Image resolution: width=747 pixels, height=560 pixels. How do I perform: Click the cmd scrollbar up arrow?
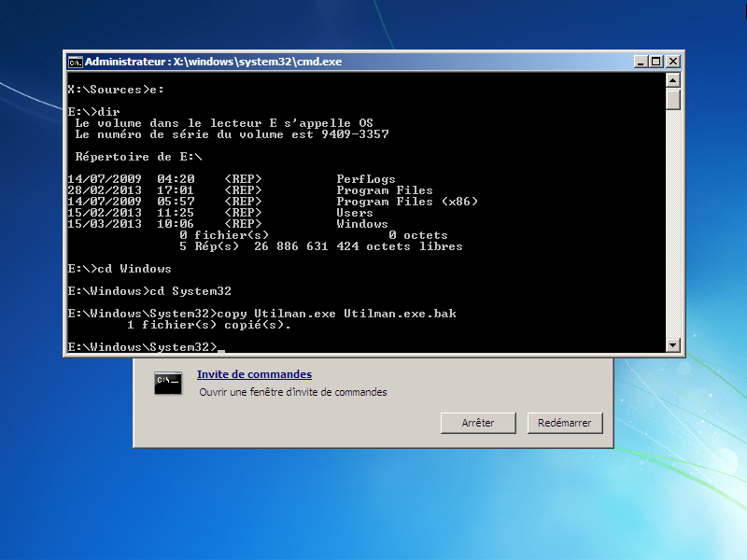pos(672,80)
